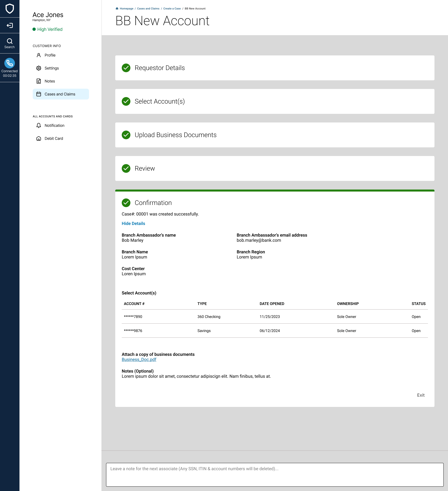
Task: Click the Connected phone call icon
Action: (x=9, y=63)
